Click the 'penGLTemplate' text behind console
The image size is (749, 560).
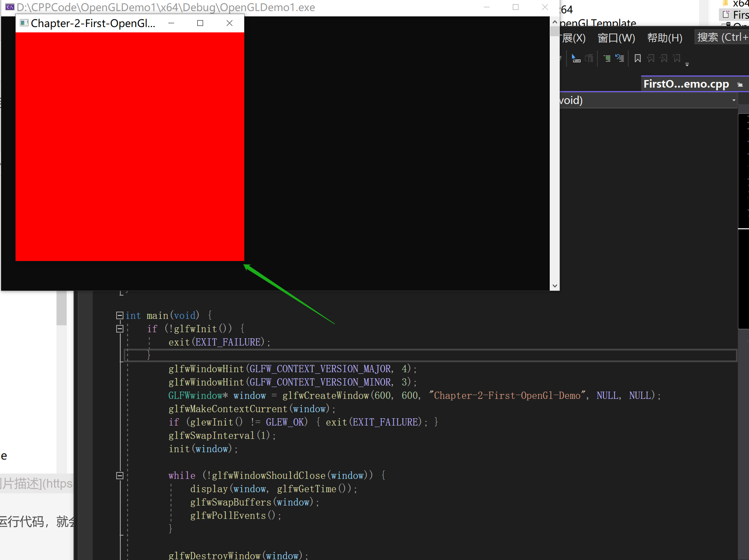[x=598, y=23]
